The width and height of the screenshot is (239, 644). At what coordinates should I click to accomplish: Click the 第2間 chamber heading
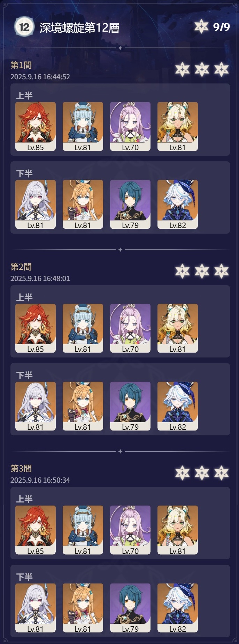[x=21, y=267]
